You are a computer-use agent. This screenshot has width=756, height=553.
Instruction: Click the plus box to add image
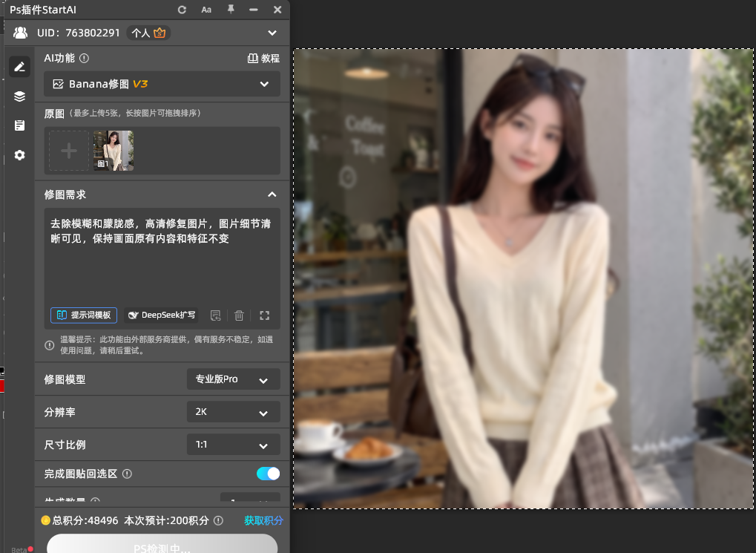[x=69, y=151]
